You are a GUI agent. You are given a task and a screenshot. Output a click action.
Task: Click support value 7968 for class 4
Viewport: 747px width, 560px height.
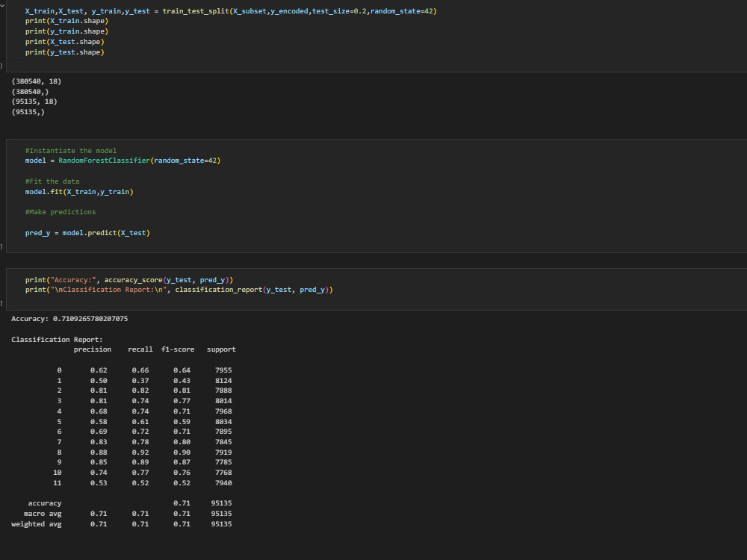[x=223, y=411]
